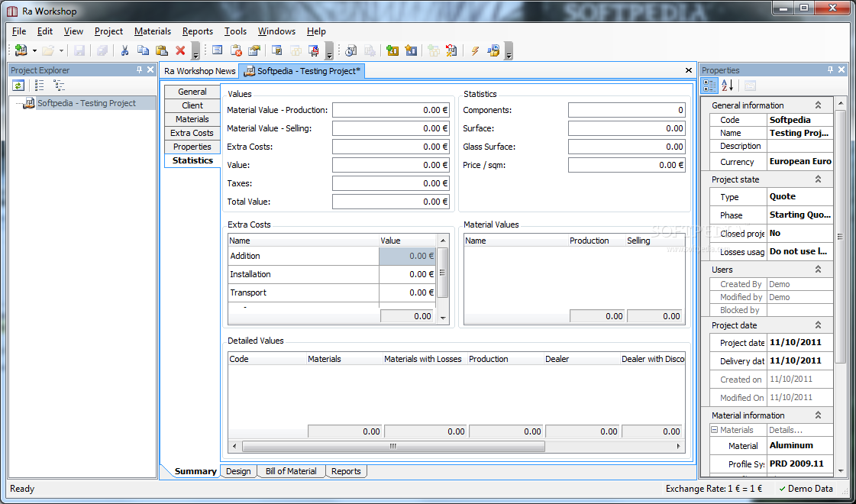This screenshot has height=504, width=856.
Task: Click the red print-style toolbar icon
Action: (x=314, y=51)
